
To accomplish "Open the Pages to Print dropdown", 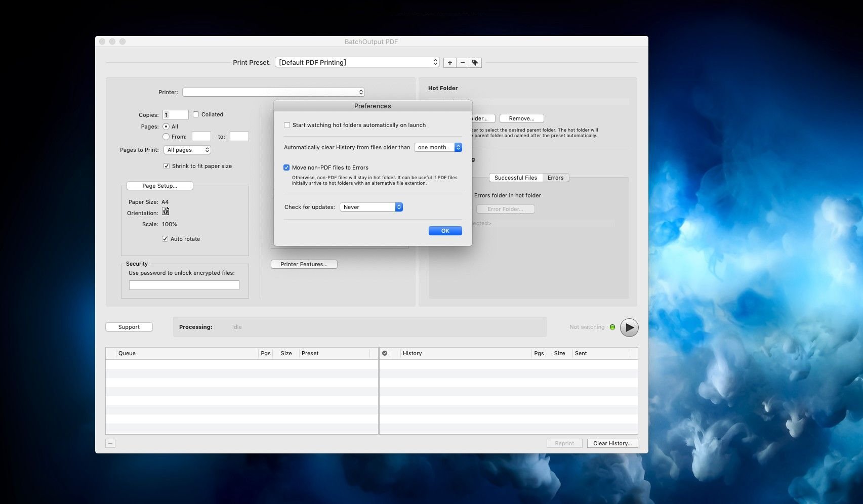I will pyautogui.click(x=187, y=150).
